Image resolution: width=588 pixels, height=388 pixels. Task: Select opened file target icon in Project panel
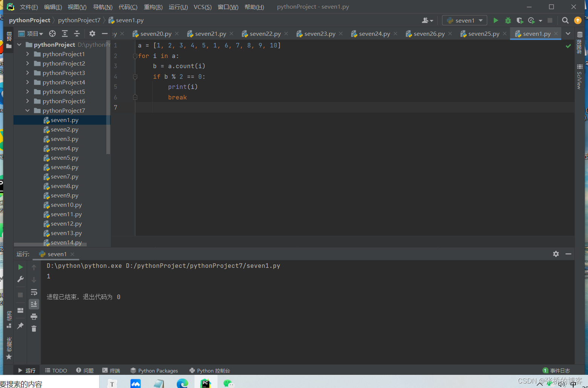[52, 34]
